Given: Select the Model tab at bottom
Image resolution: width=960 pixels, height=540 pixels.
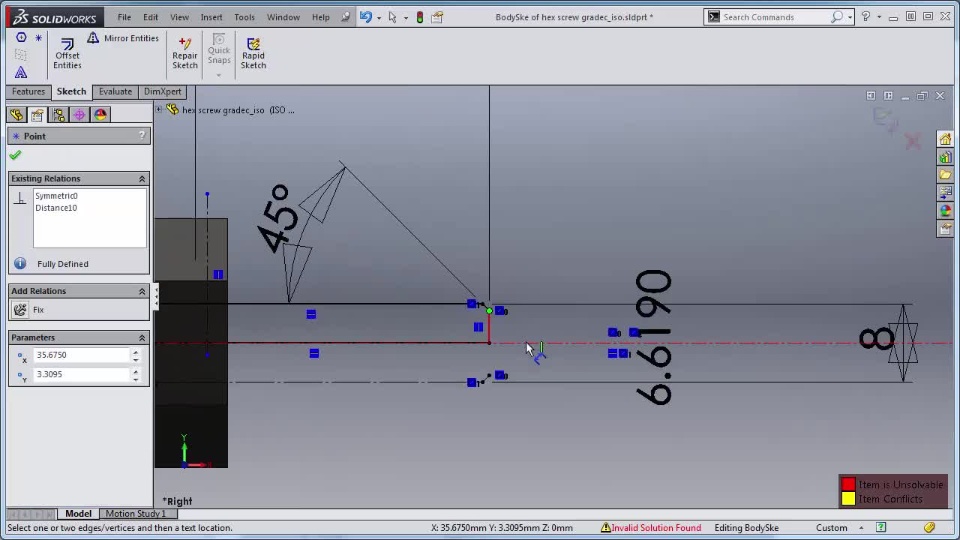Looking at the screenshot, I should 78,514.
